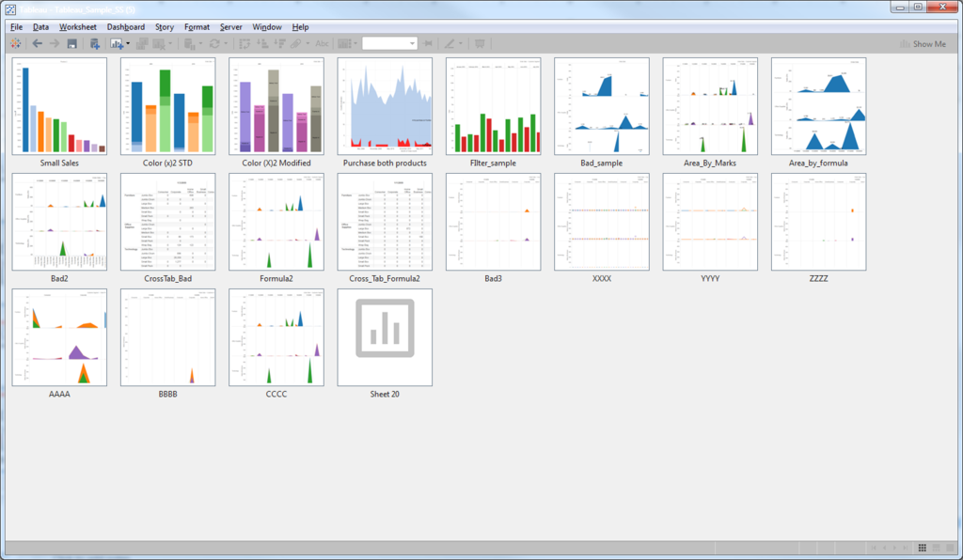Click the Undo back arrow icon

coord(38,43)
